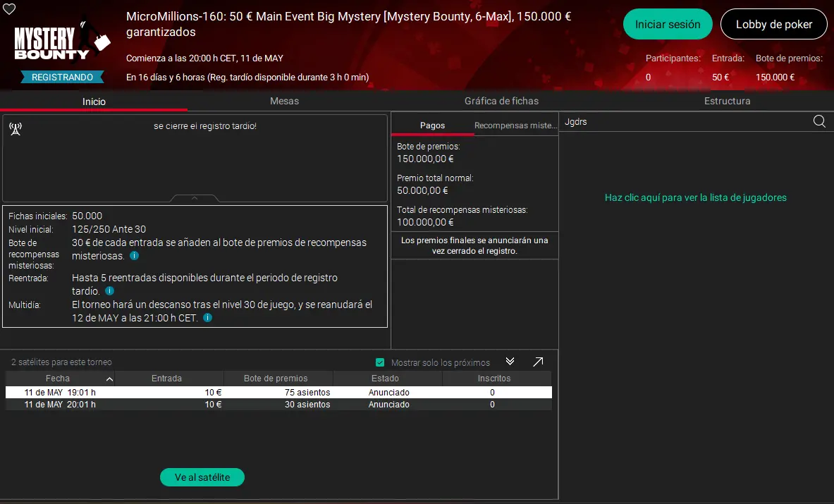Screen dimensions: 834x504
Task: Click the 'Ve al satélite' button
Action: point(202,477)
